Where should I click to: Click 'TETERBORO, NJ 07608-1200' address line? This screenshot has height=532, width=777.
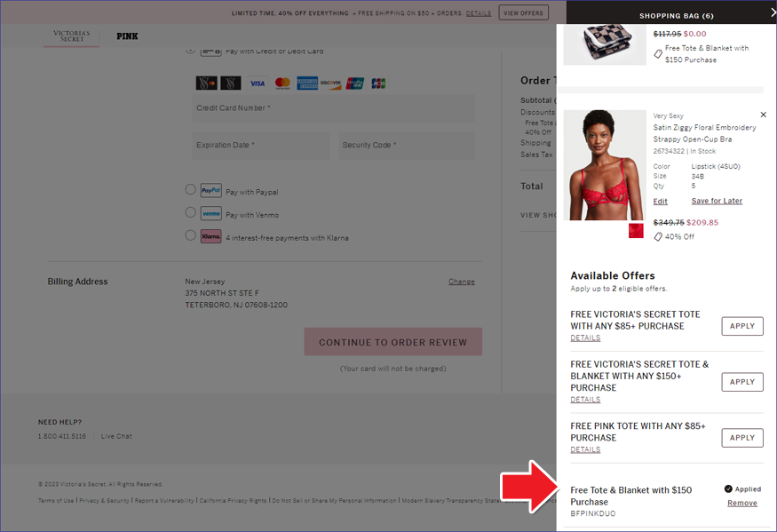pyautogui.click(x=236, y=305)
